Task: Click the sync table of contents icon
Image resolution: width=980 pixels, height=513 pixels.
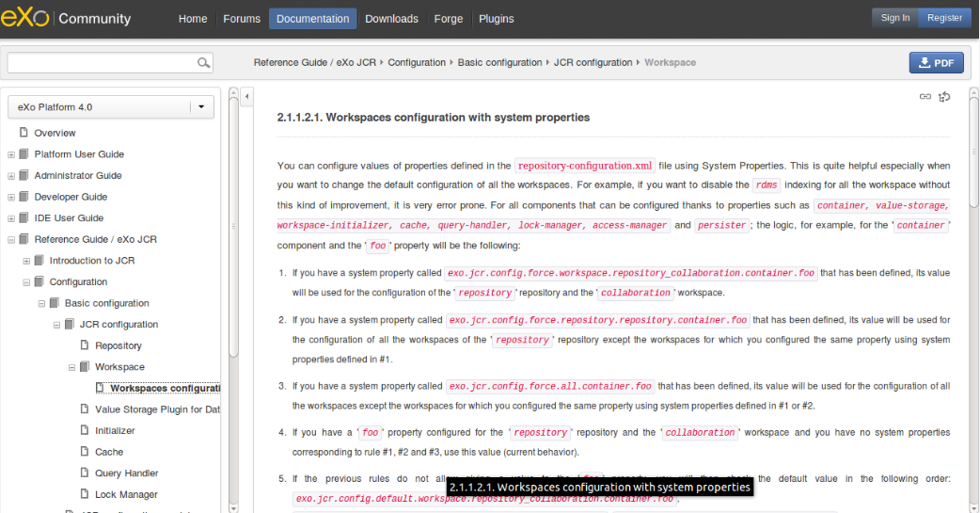Action: pyautogui.click(x=944, y=96)
